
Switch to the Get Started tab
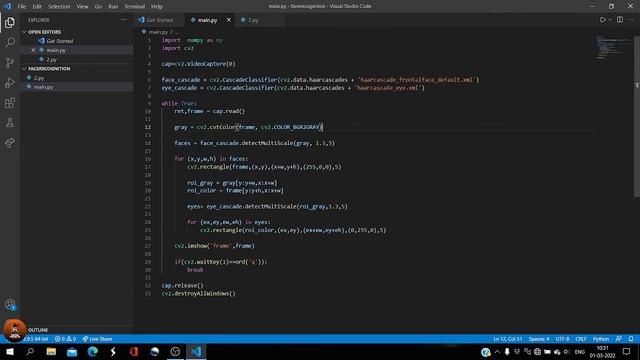(x=159, y=20)
